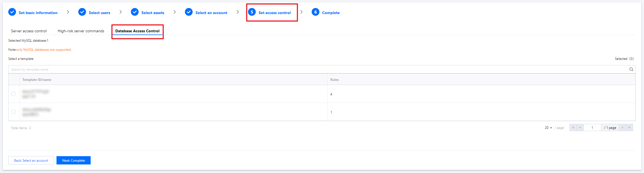
Task: Click the Select an account step label
Action: coord(211,13)
